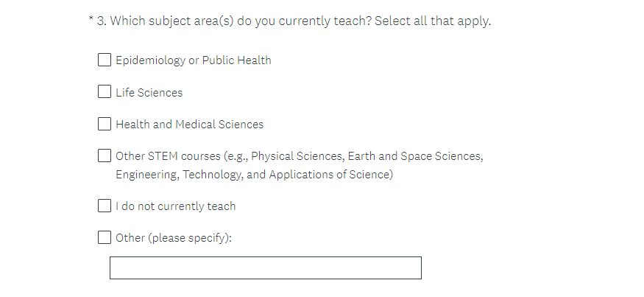The height and width of the screenshot is (297, 644).
Task: Click the 'Engineering, Technology, and Applications of Science' line
Action: [254, 175]
